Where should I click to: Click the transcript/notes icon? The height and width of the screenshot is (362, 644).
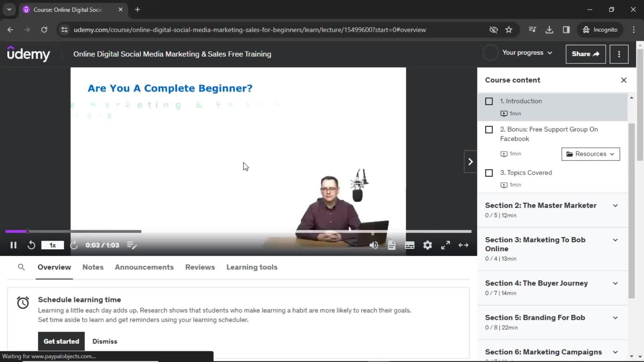coord(392,245)
